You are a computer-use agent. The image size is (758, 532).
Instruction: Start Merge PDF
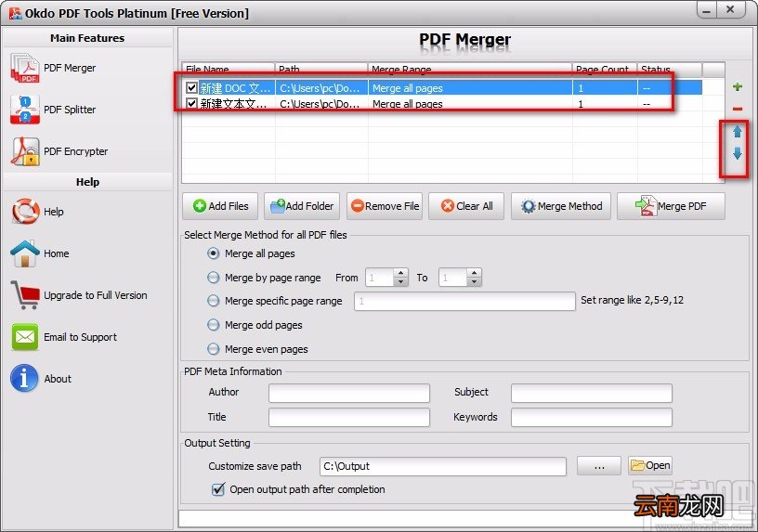pos(671,206)
